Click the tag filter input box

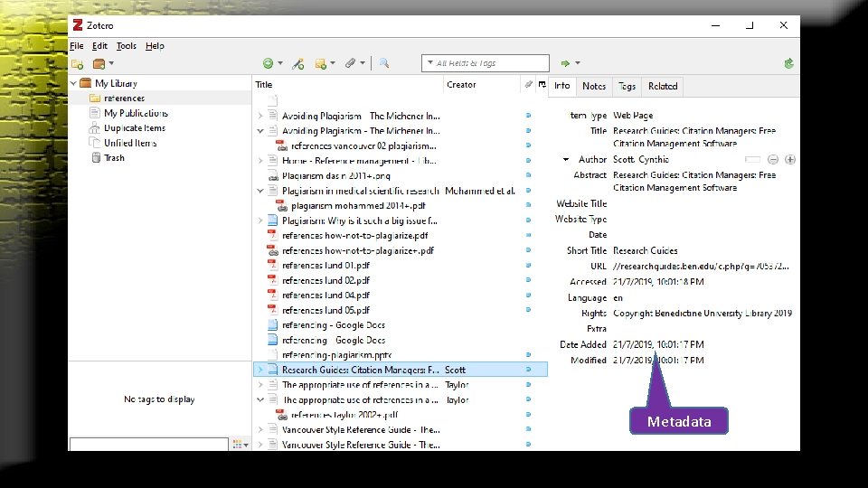coord(148,445)
